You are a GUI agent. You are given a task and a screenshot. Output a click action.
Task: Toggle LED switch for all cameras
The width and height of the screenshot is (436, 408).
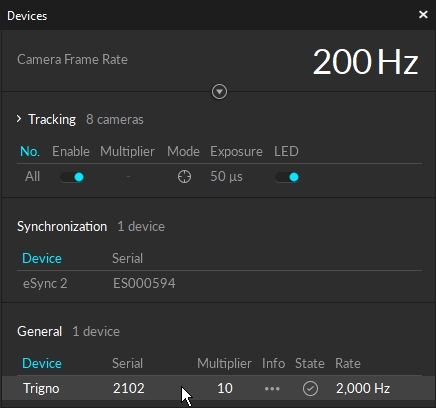287,177
